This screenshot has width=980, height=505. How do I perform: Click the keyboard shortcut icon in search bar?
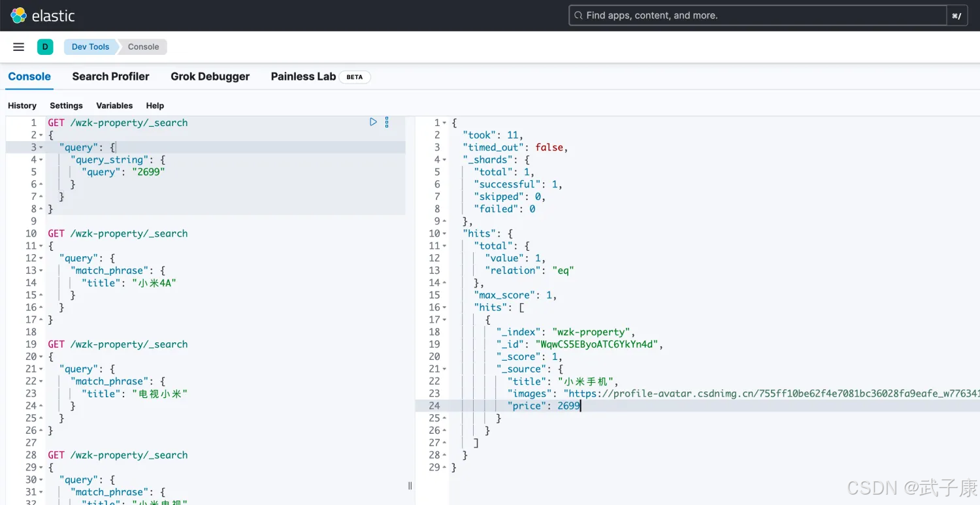point(956,16)
